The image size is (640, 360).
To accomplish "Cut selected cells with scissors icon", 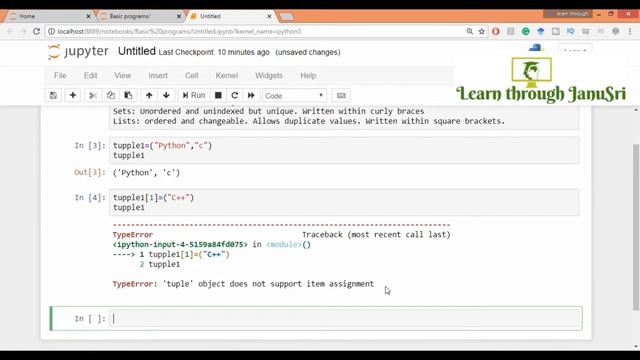I will click(93, 96).
